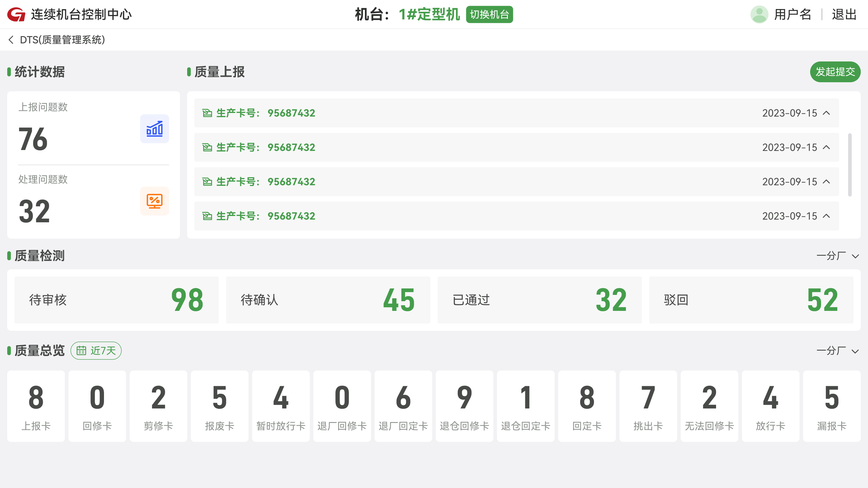
Task: Select the 待审核 98 card
Action: tap(117, 300)
